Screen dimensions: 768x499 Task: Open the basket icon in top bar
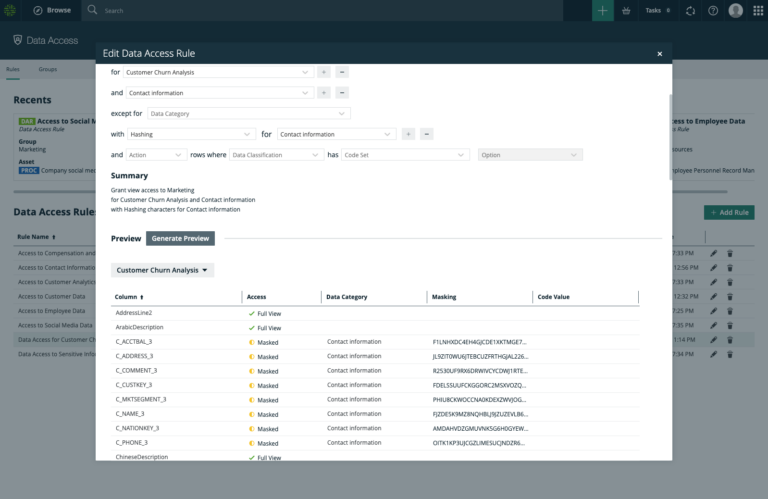click(626, 10)
